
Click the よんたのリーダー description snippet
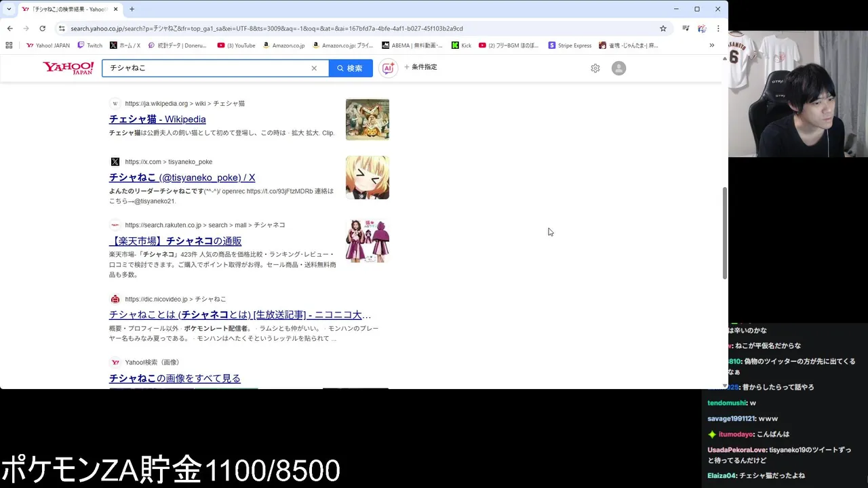[221, 196]
